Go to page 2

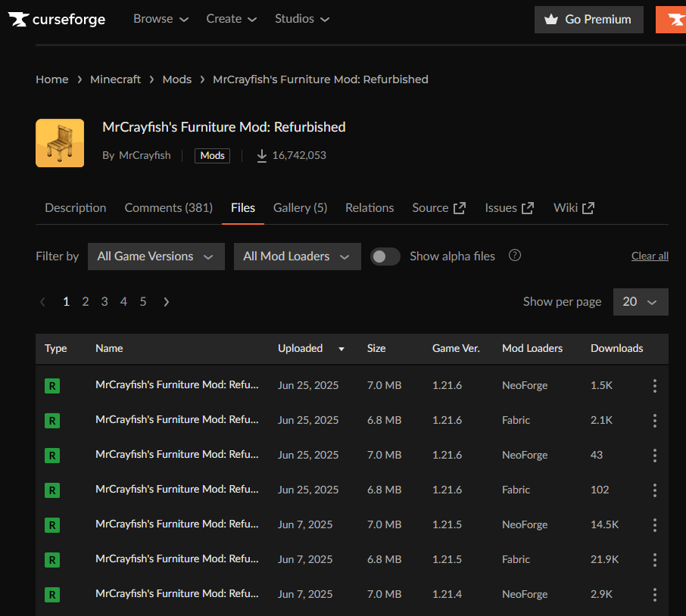click(86, 302)
